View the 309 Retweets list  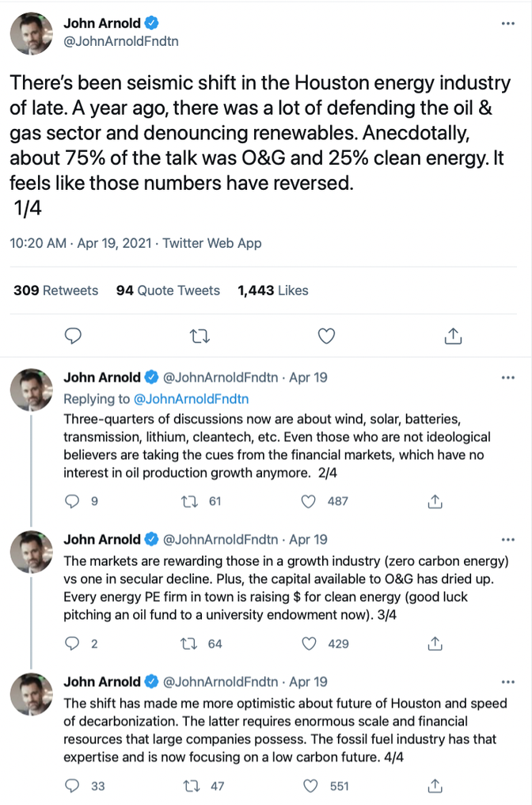[x=55, y=291]
